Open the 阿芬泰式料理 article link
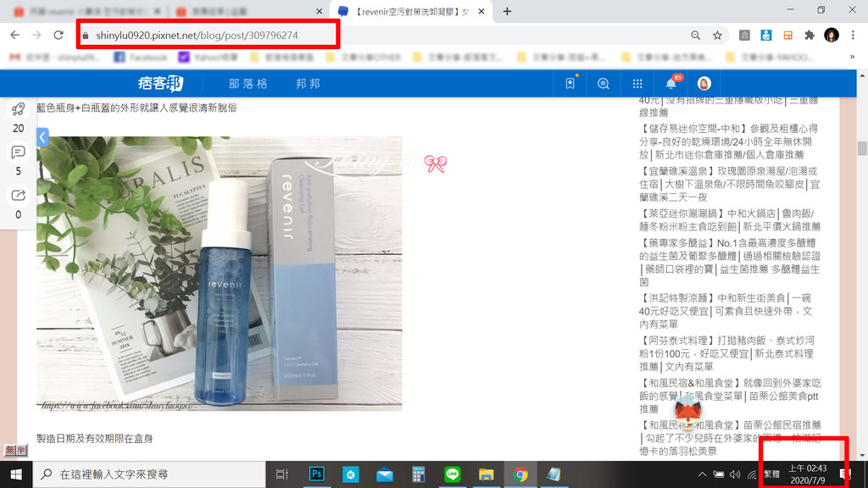 [726, 353]
